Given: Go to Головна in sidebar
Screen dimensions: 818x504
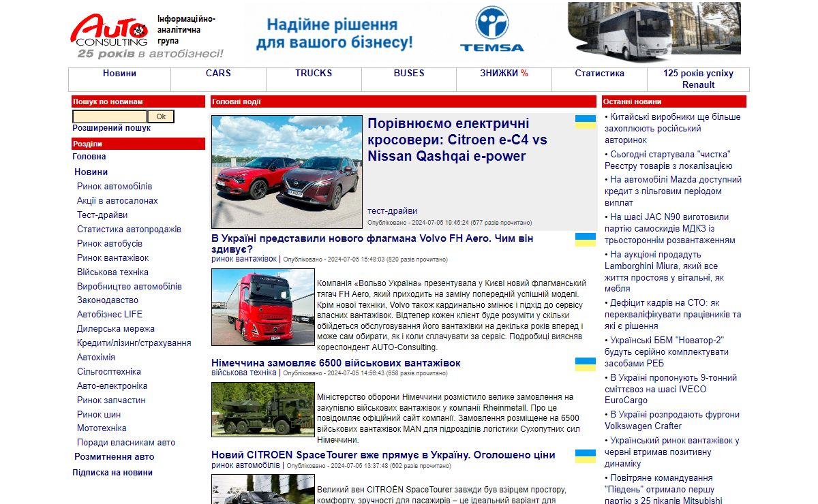Looking at the screenshot, I should [x=89, y=157].
